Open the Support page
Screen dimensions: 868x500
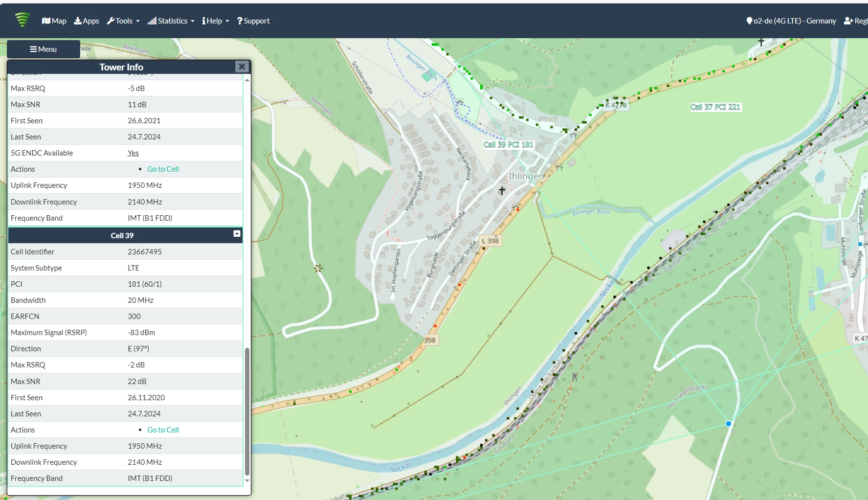[x=253, y=21]
